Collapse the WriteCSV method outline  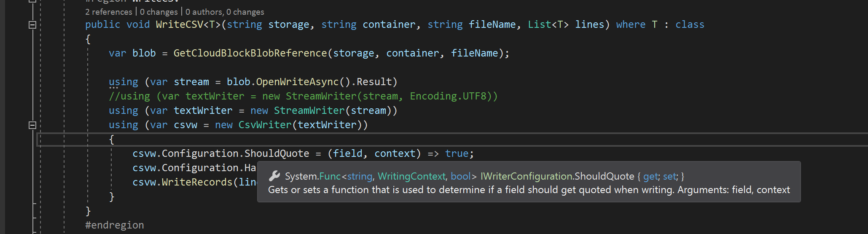click(x=32, y=25)
